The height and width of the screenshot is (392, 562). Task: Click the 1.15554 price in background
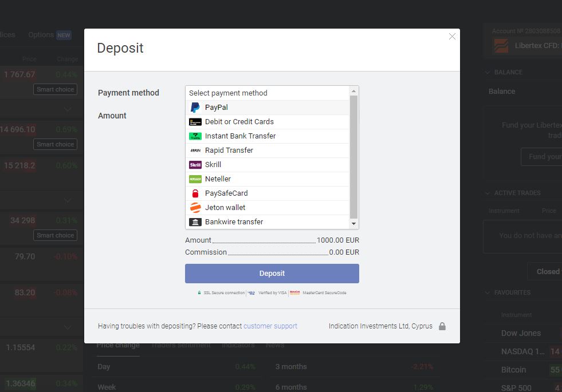[21, 347]
